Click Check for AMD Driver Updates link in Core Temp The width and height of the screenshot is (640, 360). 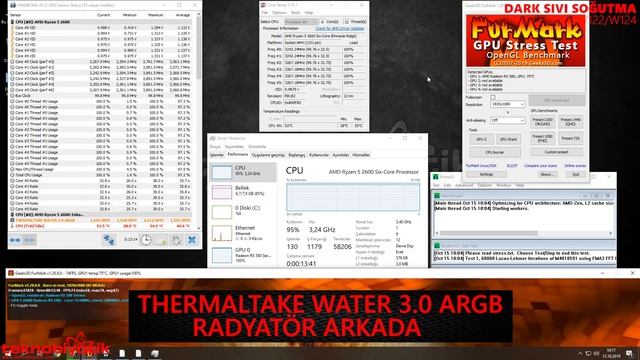click(340, 29)
